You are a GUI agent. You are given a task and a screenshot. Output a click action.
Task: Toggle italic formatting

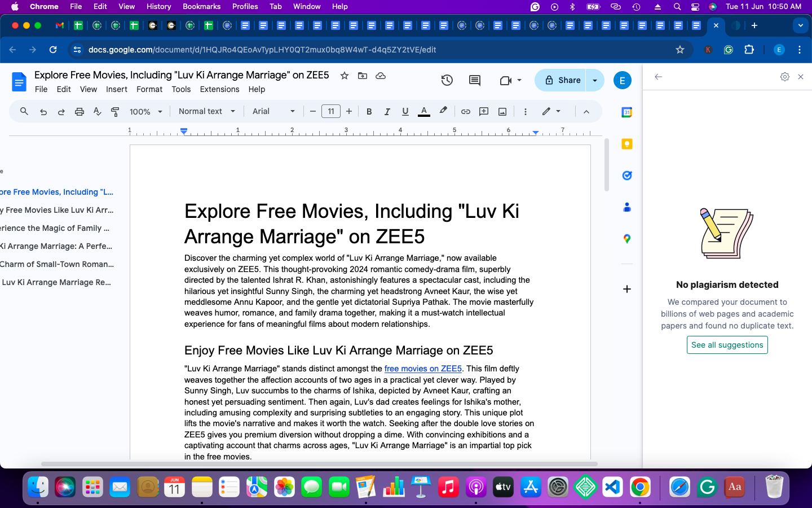click(387, 112)
